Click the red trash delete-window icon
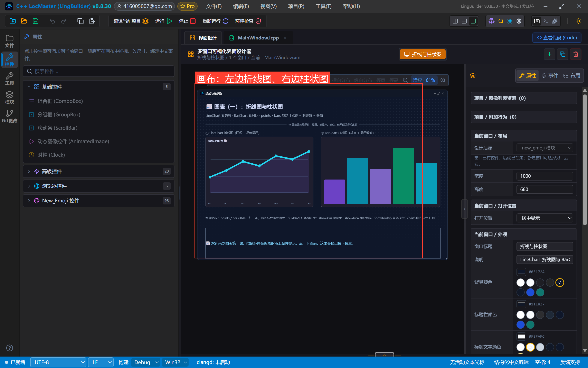The image size is (588, 368). 576,54
